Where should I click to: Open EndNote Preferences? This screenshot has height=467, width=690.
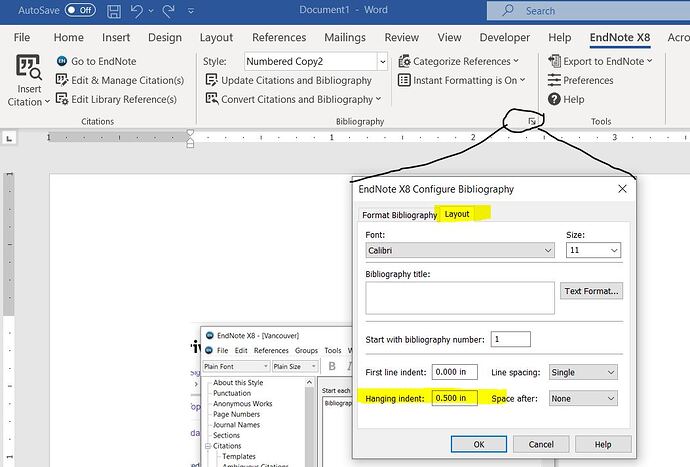pyautogui.click(x=580, y=80)
